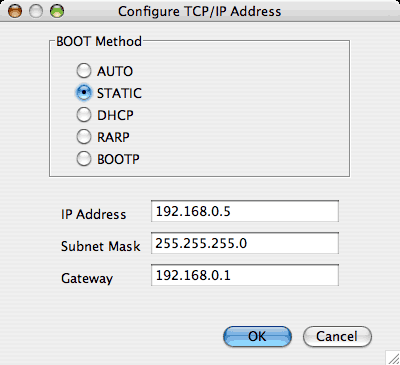Dismiss the dialog using Cancel
This screenshot has width=400, height=365.
(x=337, y=336)
